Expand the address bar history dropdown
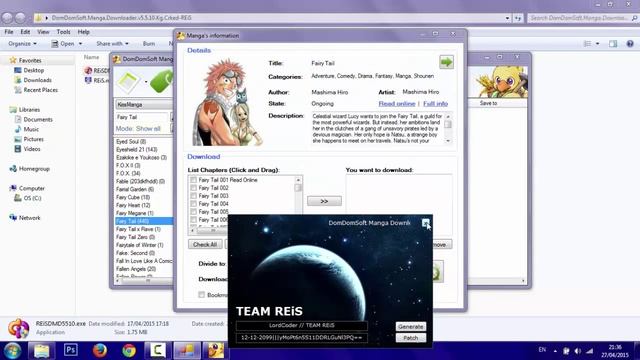Viewport: 640px width, 360px height. coord(507,18)
